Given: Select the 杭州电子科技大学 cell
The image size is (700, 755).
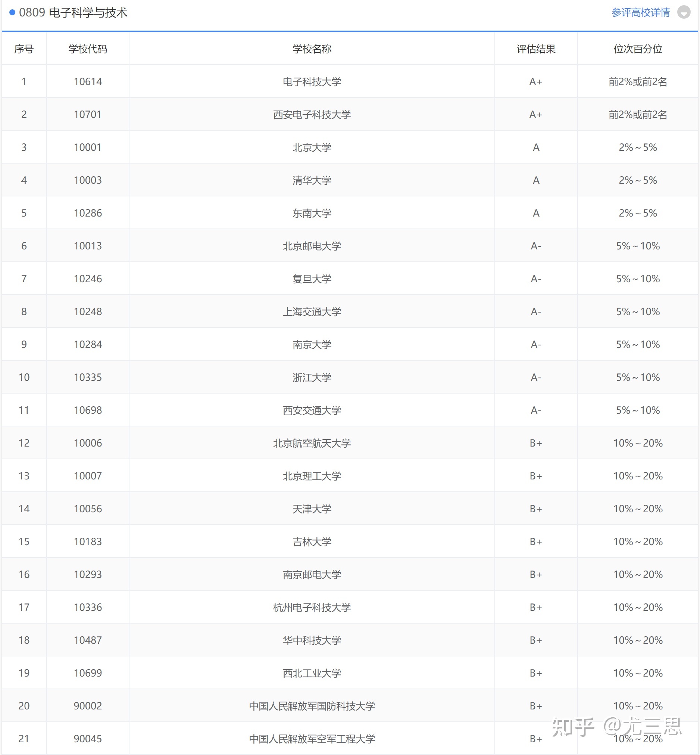Looking at the screenshot, I should pyautogui.click(x=312, y=607).
